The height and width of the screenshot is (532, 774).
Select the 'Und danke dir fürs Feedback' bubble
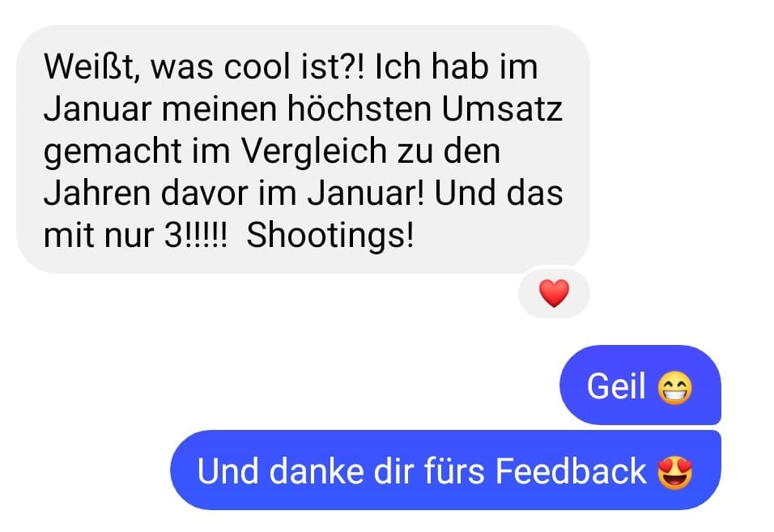point(445,470)
